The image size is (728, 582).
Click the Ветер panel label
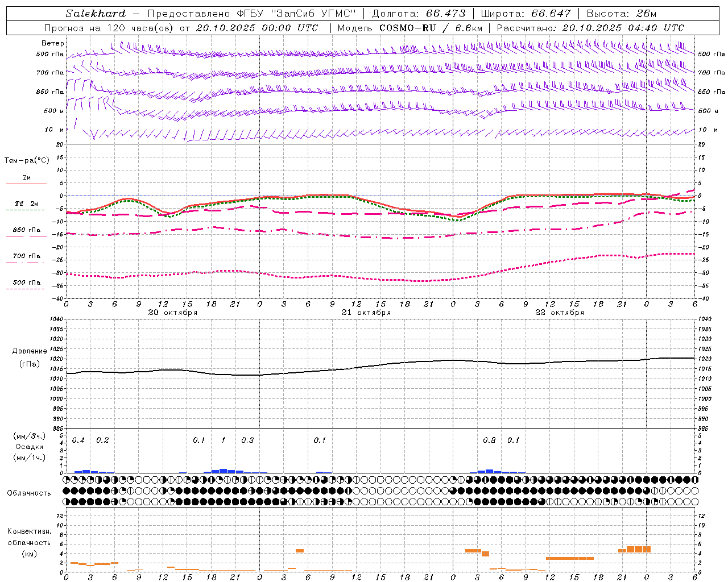53,43
